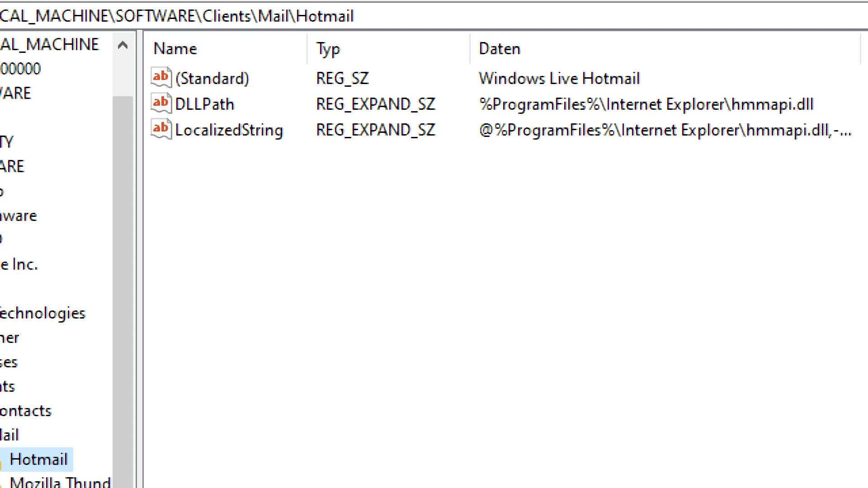Select the Mozilla Thunderbird tree key

tap(60, 482)
